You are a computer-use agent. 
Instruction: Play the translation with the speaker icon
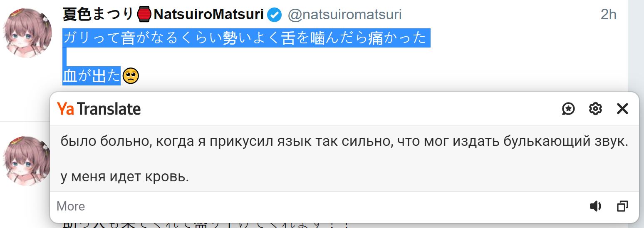(595, 206)
